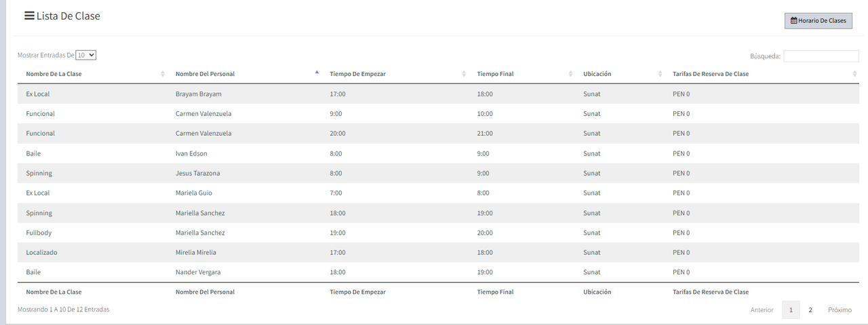The height and width of the screenshot is (325, 868).
Task: Click Baile class taught by Nander Vergara
Action: coord(33,272)
